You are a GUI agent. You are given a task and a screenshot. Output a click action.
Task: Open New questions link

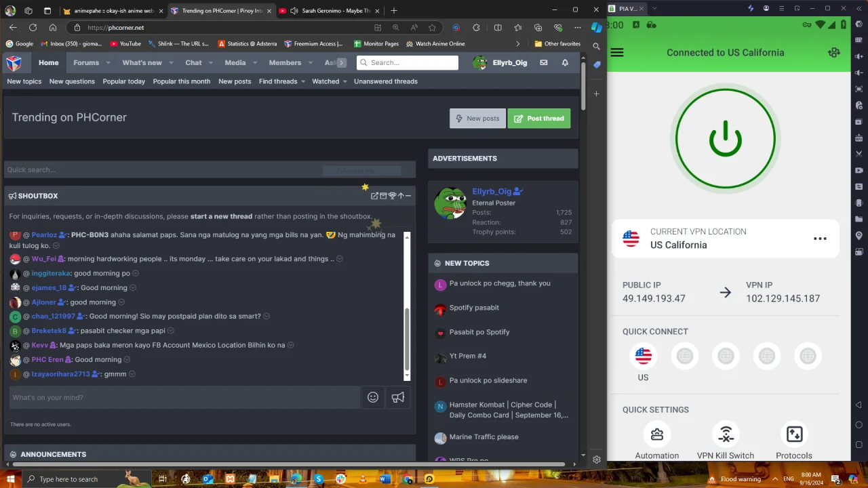(x=72, y=81)
